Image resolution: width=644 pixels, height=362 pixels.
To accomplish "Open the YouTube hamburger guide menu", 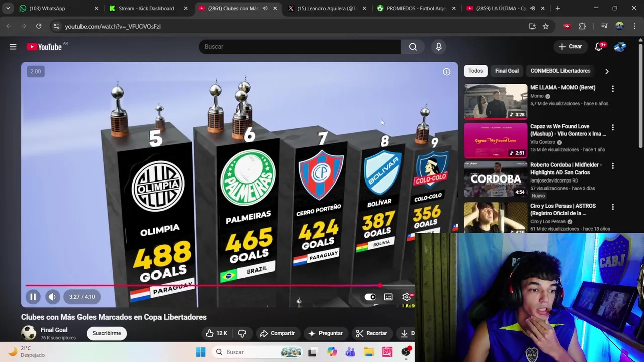I will [13, 47].
